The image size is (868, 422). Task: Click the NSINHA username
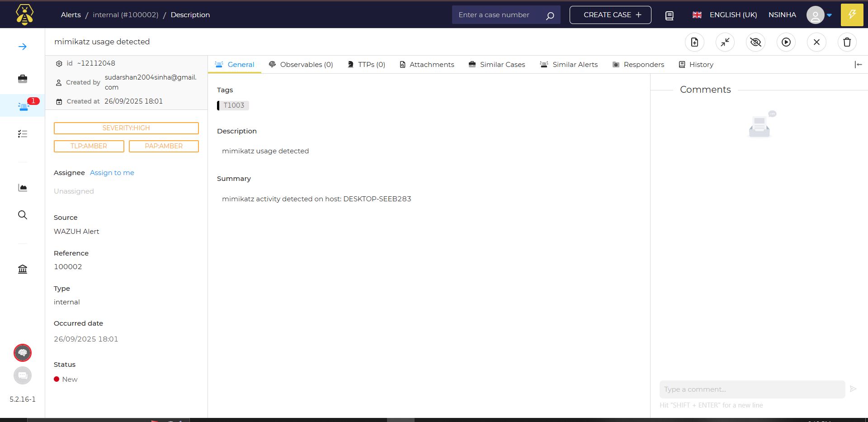(x=782, y=15)
